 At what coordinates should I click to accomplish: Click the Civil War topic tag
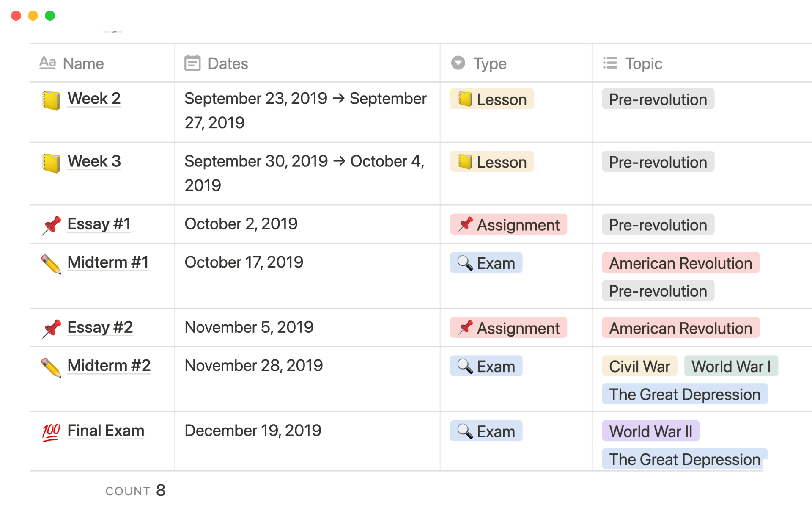coord(639,366)
